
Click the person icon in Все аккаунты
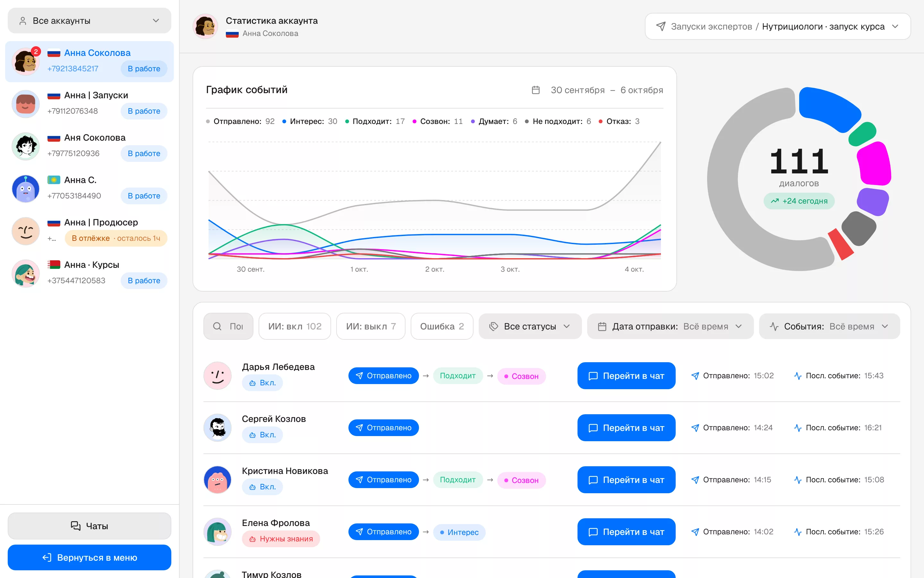pos(23,21)
